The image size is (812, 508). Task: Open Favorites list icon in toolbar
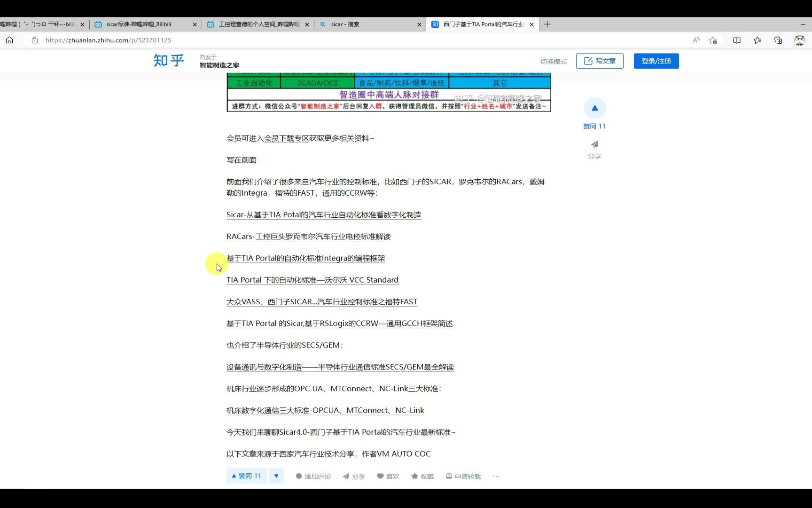tap(757, 40)
